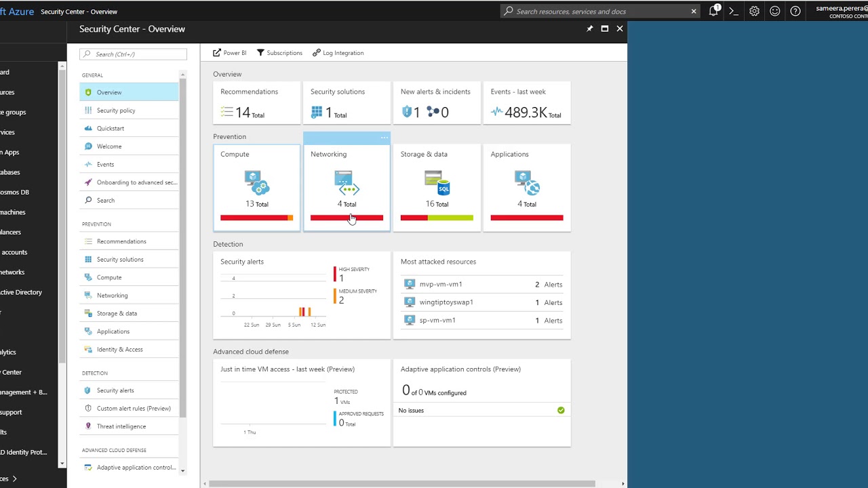Open the Events menu item
Image resolution: width=868 pixels, height=488 pixels.
tap(129, 164)
